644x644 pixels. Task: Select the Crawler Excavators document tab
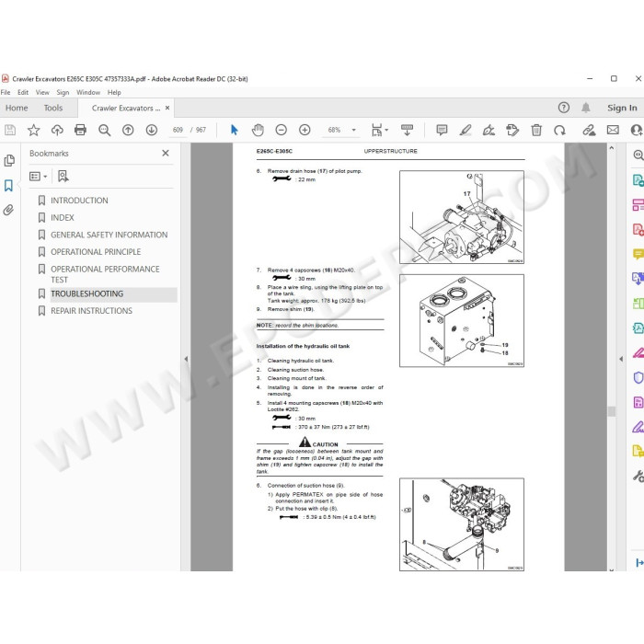coord(126,108)
